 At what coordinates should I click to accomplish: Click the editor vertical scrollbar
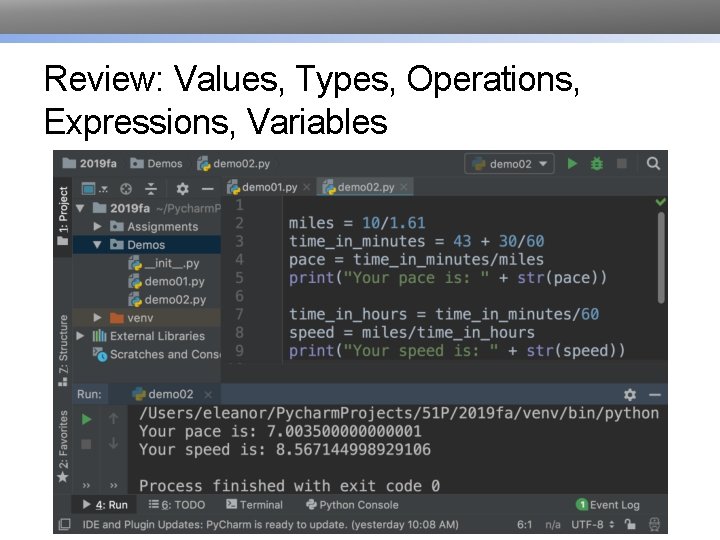tap(661, 258)
